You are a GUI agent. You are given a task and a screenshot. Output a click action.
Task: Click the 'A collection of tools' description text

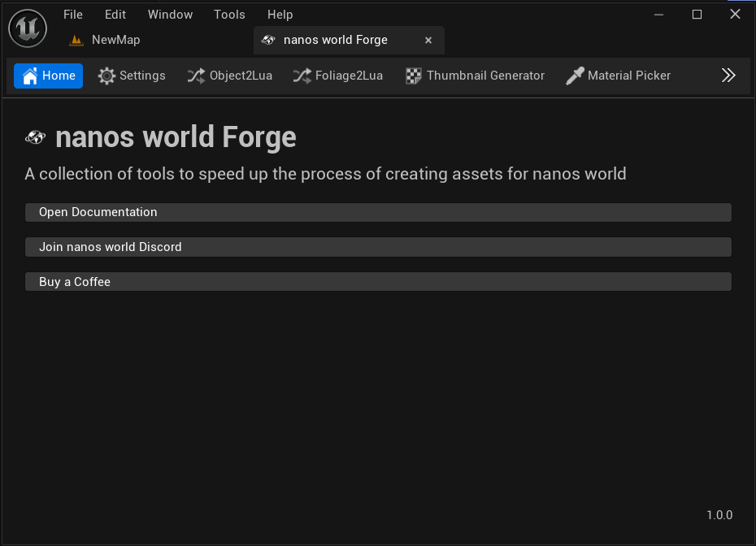325,174
